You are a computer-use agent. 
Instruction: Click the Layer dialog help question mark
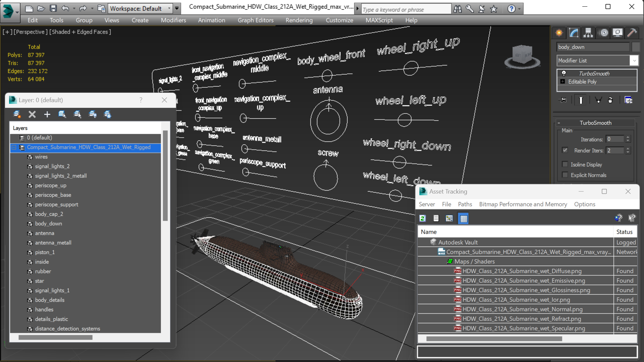[x=141, y=100]
